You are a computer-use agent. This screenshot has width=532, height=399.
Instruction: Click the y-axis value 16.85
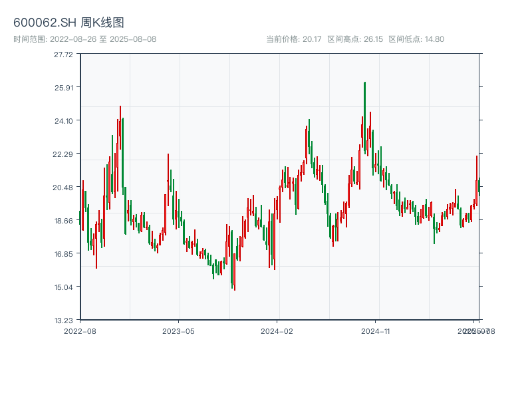(64, 254)
